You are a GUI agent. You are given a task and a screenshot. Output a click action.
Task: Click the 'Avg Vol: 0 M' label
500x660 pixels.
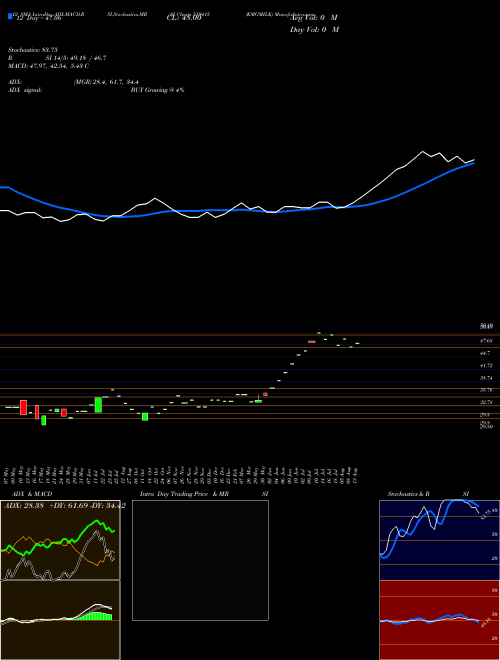click(314, 18)
